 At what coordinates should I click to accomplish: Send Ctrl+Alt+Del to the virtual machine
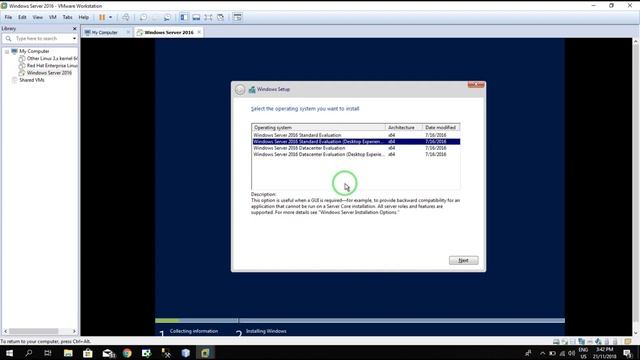126,17
